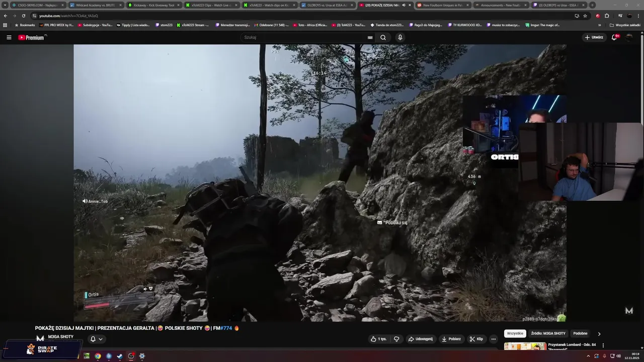The width and height of the screenshot is (644, 362).
Task: Reload the YouTube page
Action: pos(23,16)
